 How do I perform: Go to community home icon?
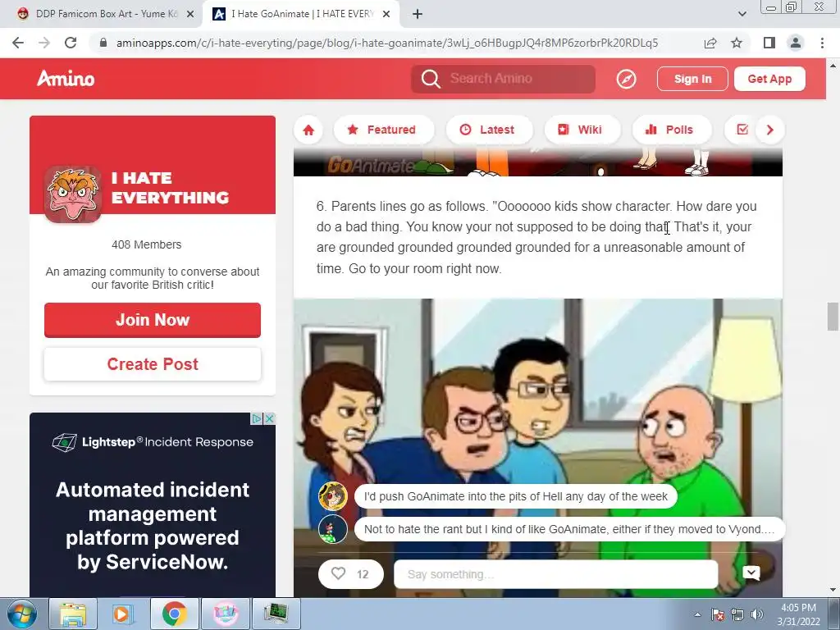pyautogui.click(x=308, y=130)
